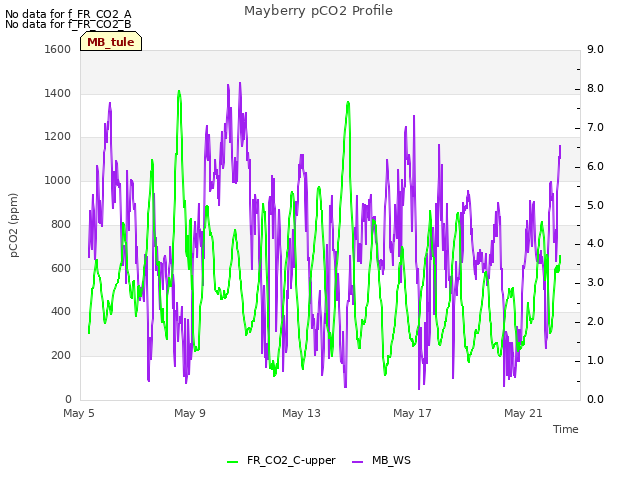Screen dimensions: 640x480
Task: Click the 400 left axis value
Action: pos(61,311)
